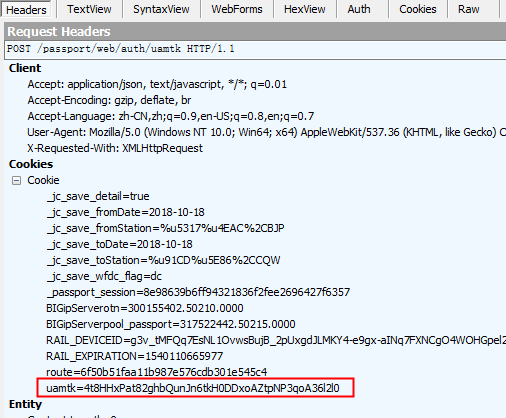
Task: Switch to the Auth tab
Action: click(x=359, y=9)
